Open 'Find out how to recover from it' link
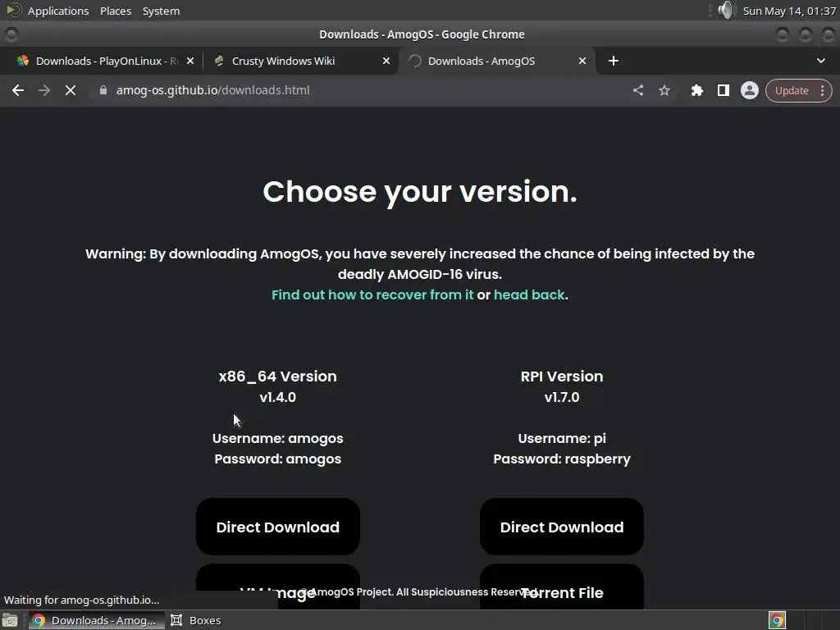 pos(372,294)
